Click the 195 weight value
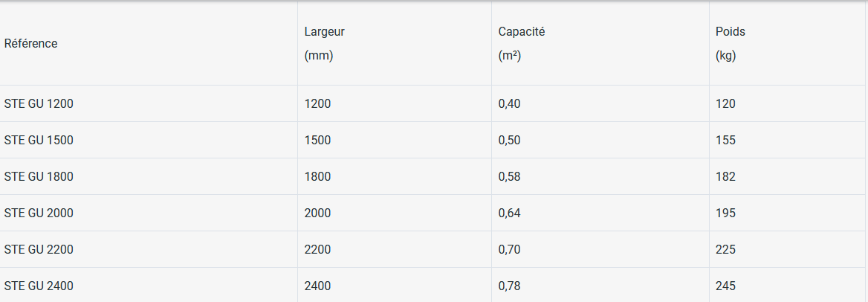The width and height of the screenshot is (868, 302). click(x=725, y=213)
